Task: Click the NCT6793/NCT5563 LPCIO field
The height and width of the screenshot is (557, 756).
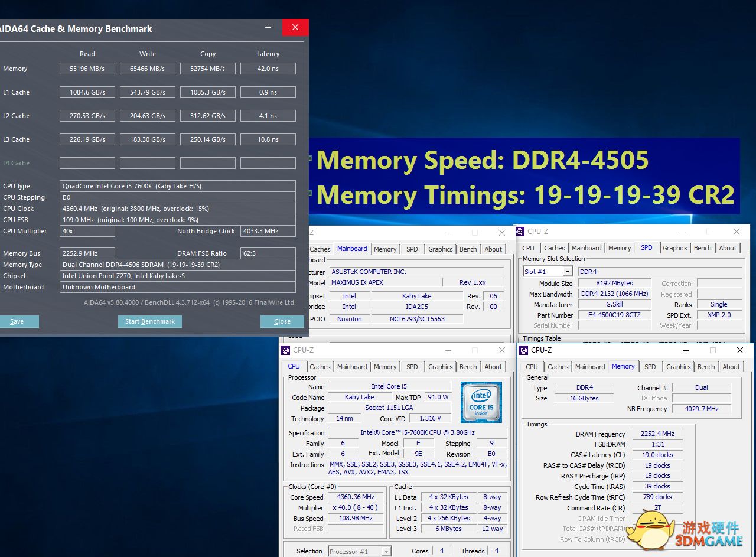Action: coord(417,319)
